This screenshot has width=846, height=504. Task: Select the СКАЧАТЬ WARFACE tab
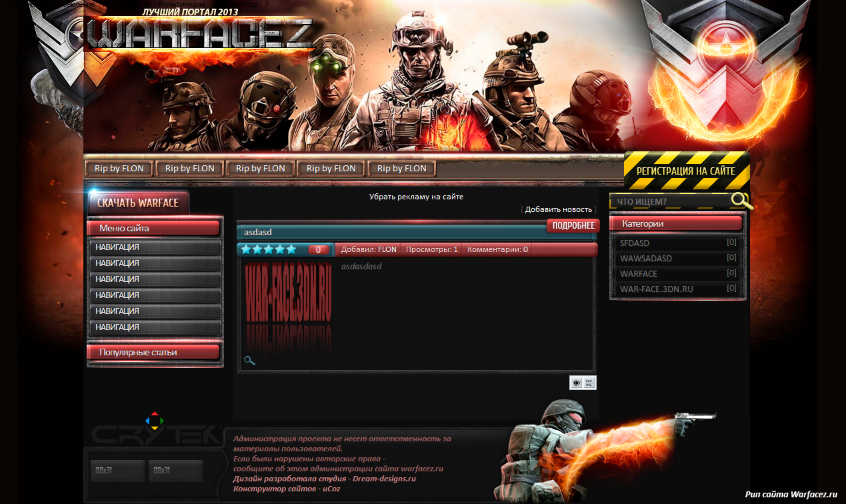(137, 202)
